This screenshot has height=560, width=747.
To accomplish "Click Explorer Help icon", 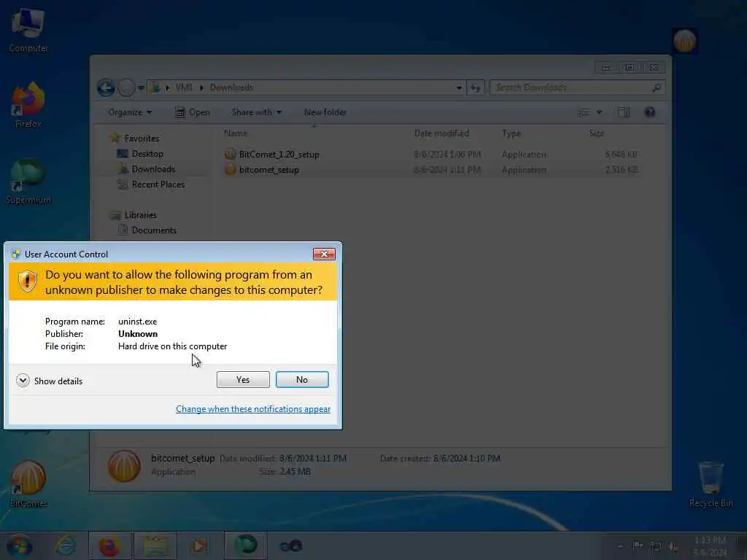I will [650, 112].
